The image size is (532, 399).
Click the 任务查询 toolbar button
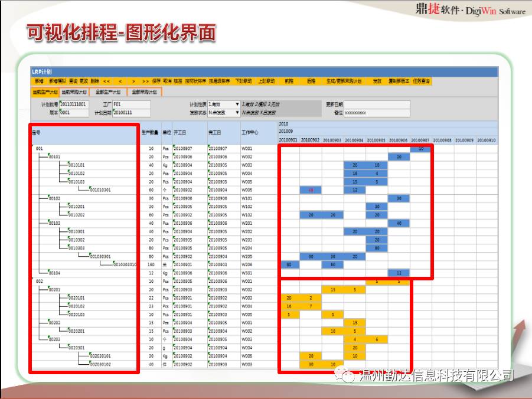422,81
